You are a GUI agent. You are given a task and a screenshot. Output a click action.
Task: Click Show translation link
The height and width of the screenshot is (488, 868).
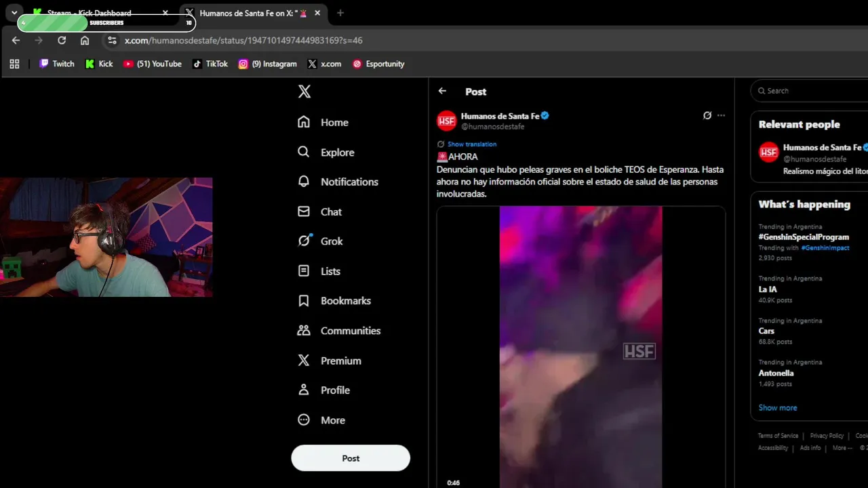pyautogui.click(x=472, y=144)
